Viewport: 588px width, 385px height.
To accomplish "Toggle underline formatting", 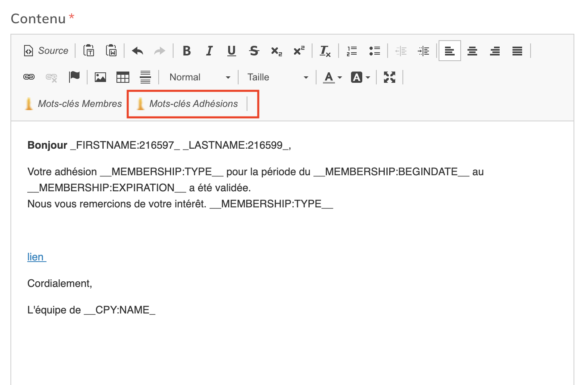I will (x=232, y=51).
